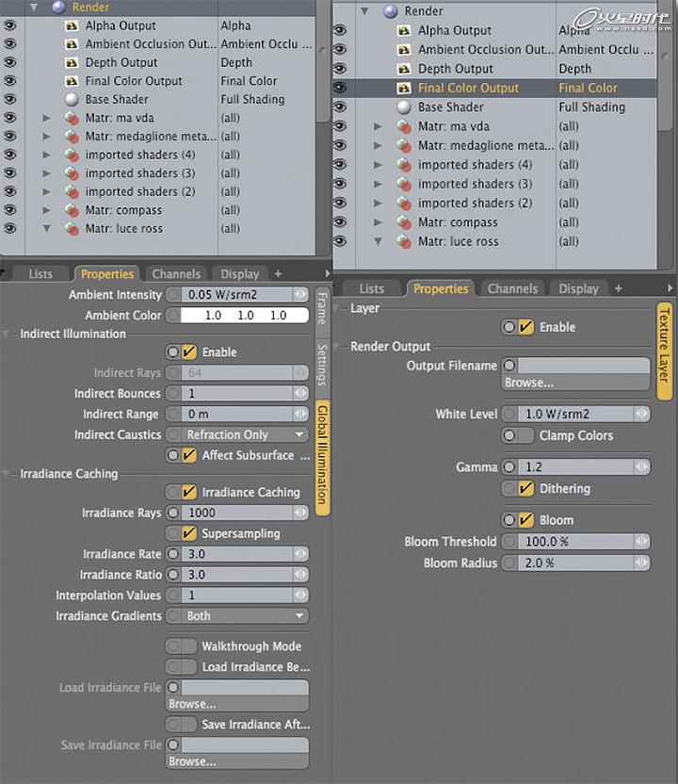Click the plus icon after left Display tab
The height and width of the screenshot is (784, 678).
[278, 274]
